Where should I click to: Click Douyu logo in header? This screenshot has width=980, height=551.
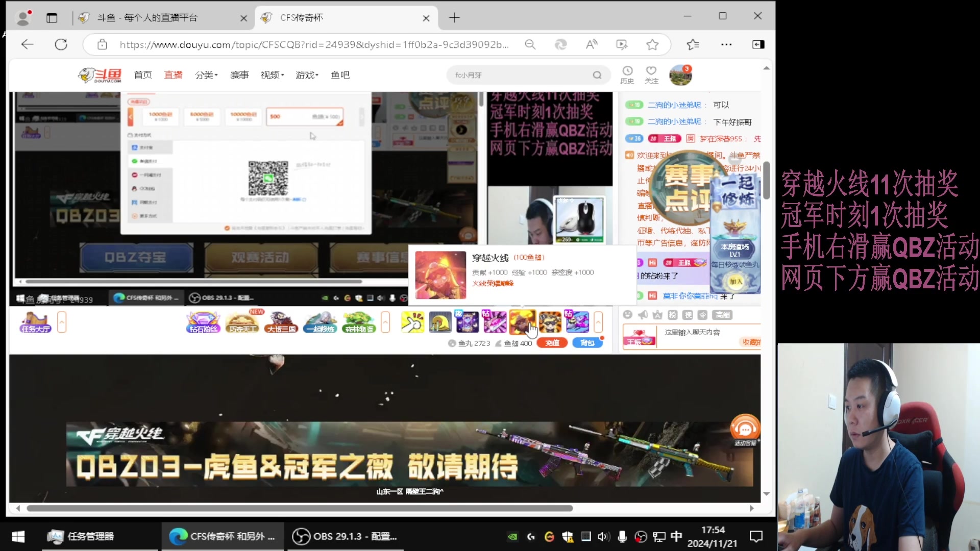point(100,75)
